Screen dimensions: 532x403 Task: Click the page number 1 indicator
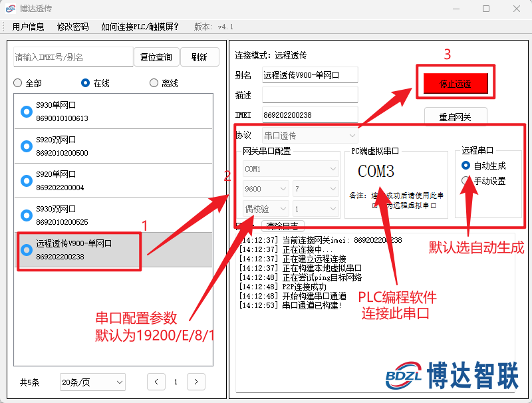[x=176, y=382]
